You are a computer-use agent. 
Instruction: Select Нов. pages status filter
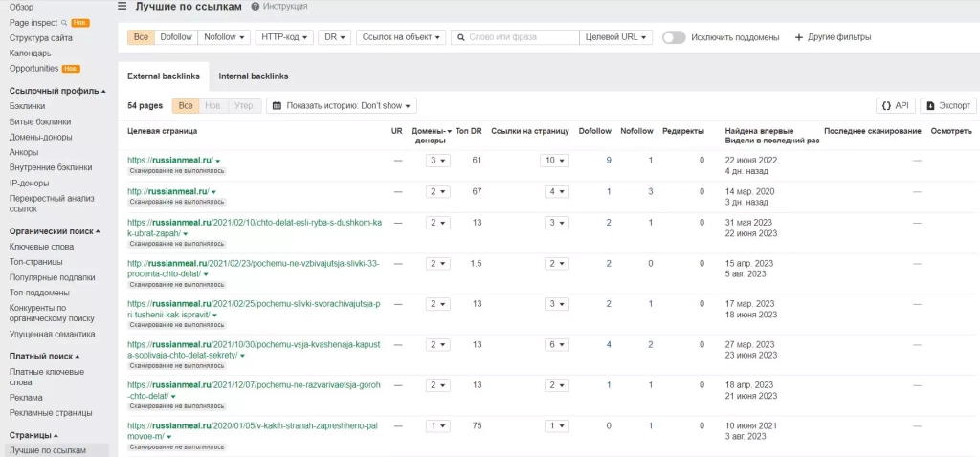[213, 106]
